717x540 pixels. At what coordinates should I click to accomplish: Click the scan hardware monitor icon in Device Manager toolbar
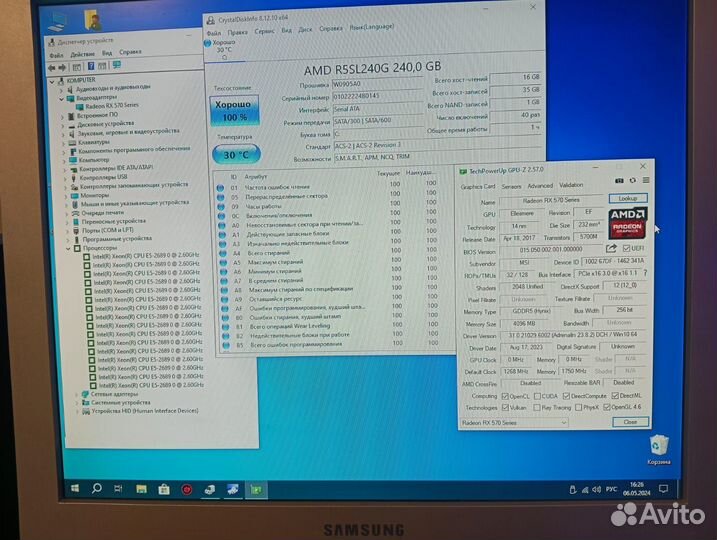click(x=117, y=65)
